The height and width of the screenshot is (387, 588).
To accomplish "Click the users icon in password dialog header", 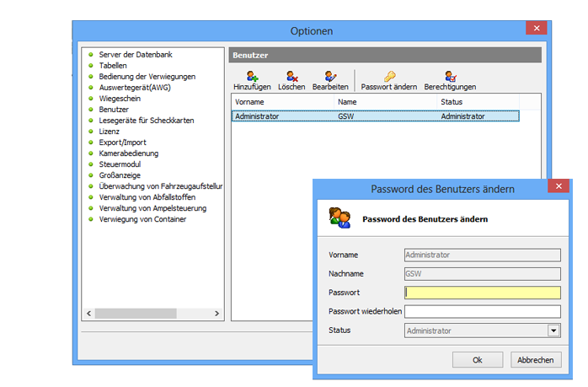I will [339, 218].
